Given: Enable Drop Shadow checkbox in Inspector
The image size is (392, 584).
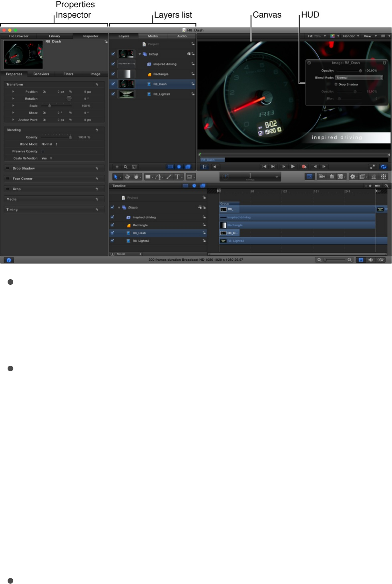Looking at the screenshot, I should click(x=8, y=168).
